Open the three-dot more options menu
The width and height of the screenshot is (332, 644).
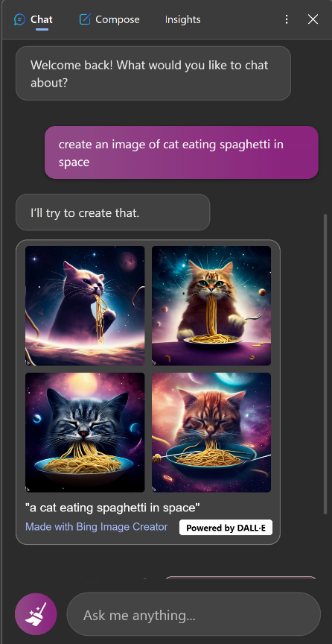pyautogui.click(x=287, y=19)
